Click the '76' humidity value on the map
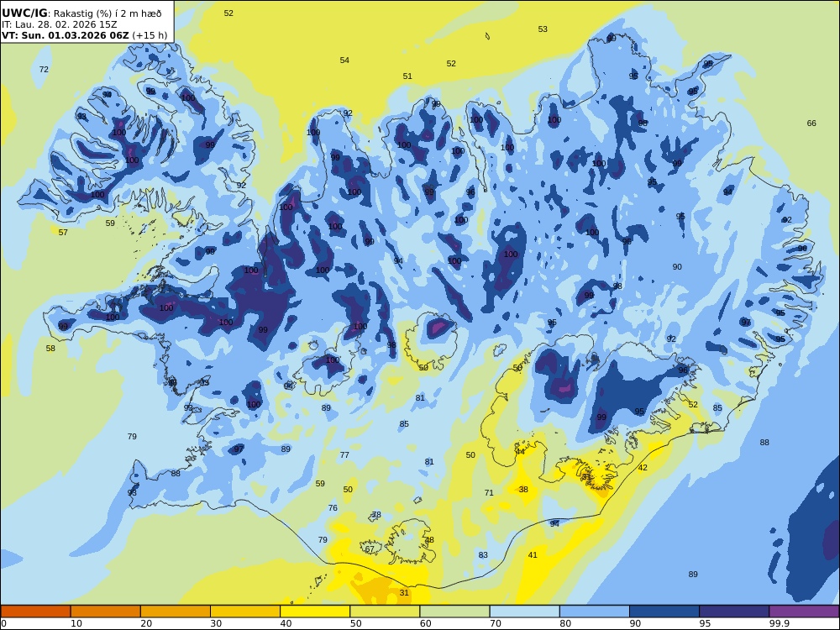The image size is (840, 630). (x=333, y=508)
